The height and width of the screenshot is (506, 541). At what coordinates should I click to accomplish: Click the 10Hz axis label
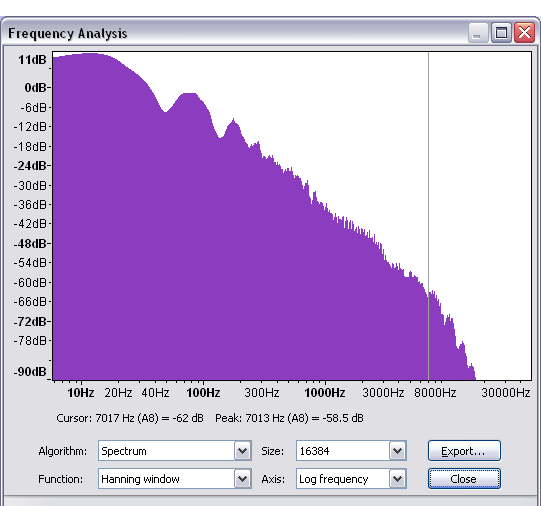[81, 393]
